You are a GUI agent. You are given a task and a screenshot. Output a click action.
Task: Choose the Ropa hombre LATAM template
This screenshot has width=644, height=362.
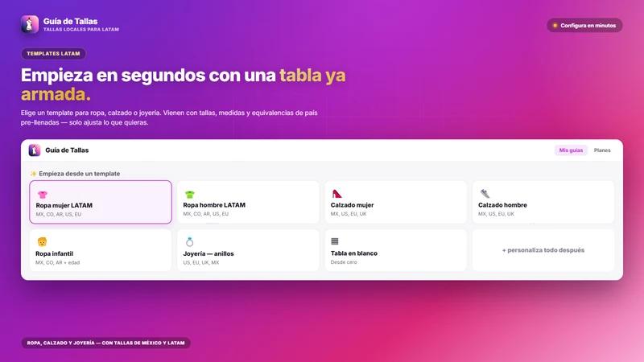click(248, 202)
